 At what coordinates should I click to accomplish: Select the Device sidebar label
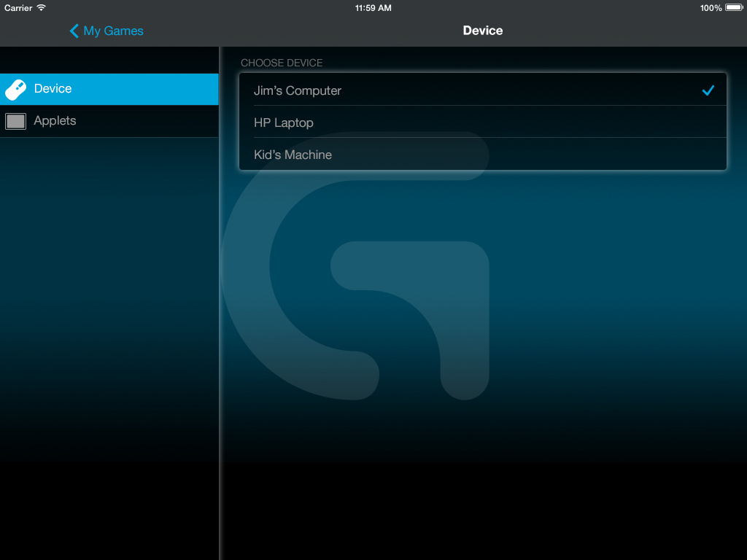(x=53, y=89)
